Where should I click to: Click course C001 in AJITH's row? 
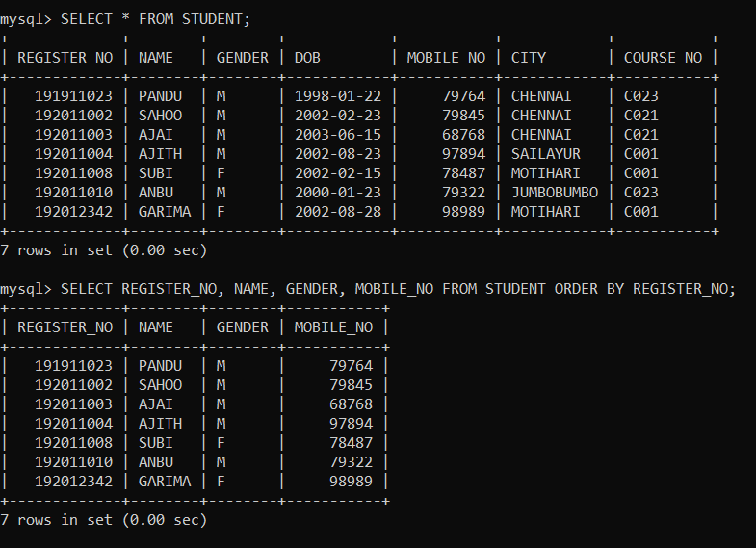640,154
